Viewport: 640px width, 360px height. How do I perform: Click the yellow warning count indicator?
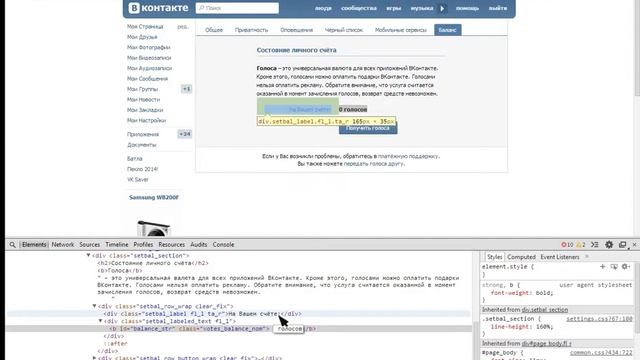(x=581, y=245)
